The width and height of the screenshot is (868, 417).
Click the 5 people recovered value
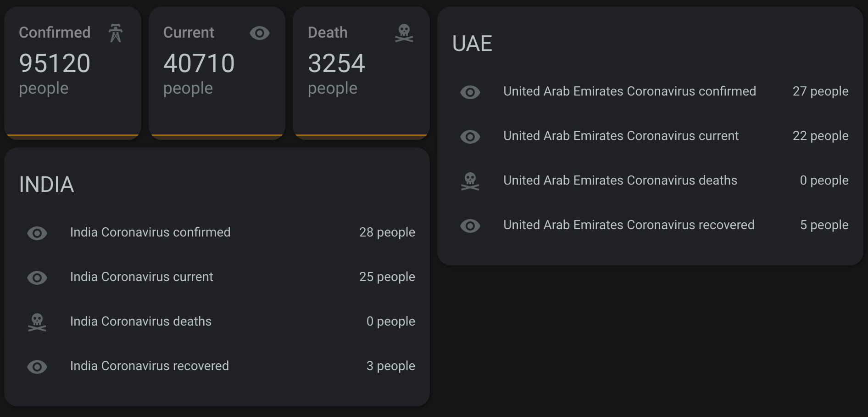tap(824, 225)
